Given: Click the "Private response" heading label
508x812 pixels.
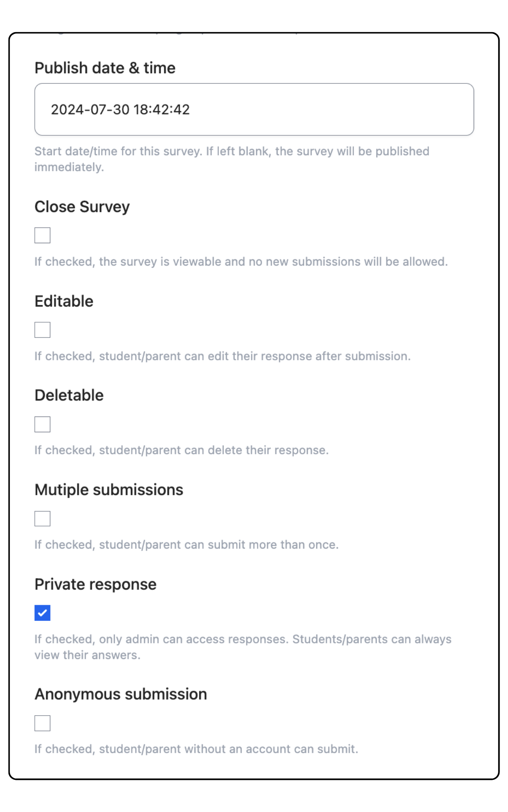Looking at the screenshot, I should point(96,584).
